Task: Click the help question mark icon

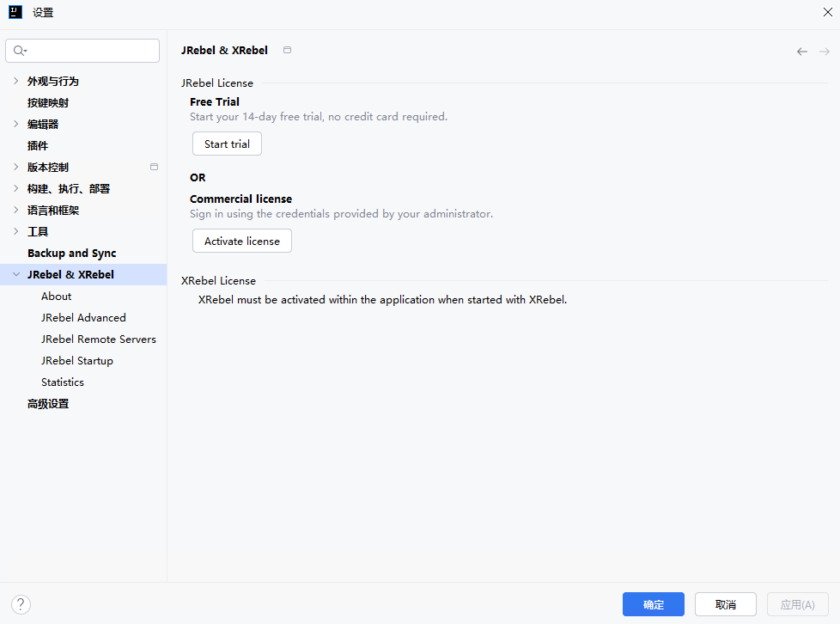Action: tap(21, 604)
